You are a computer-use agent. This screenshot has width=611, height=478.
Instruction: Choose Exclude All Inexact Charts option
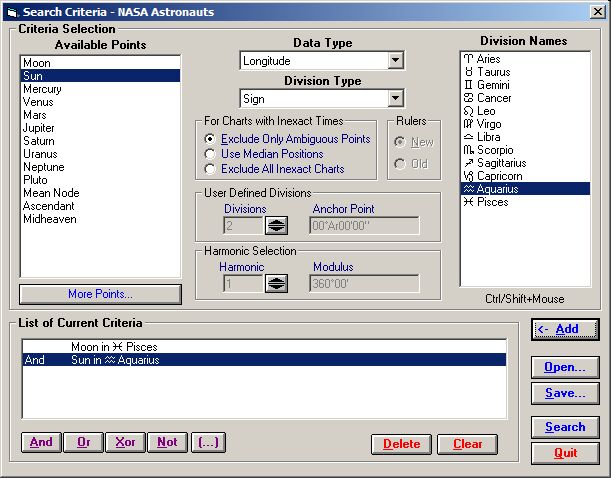[210, 169]
